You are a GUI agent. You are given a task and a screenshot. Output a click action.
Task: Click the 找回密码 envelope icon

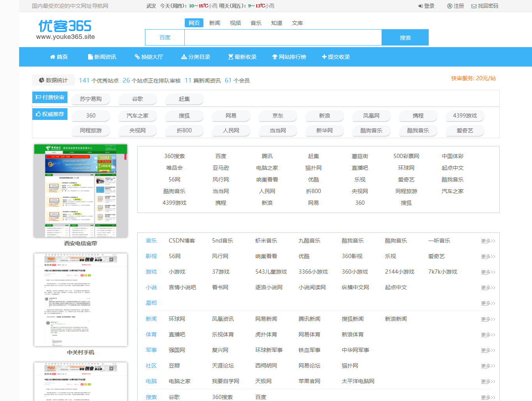[x=474, y=6]
